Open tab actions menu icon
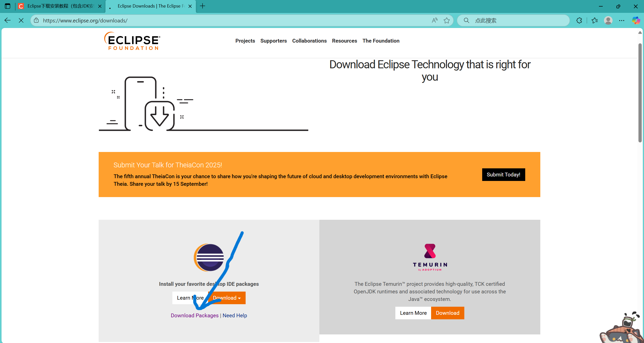 coord(8,6)
